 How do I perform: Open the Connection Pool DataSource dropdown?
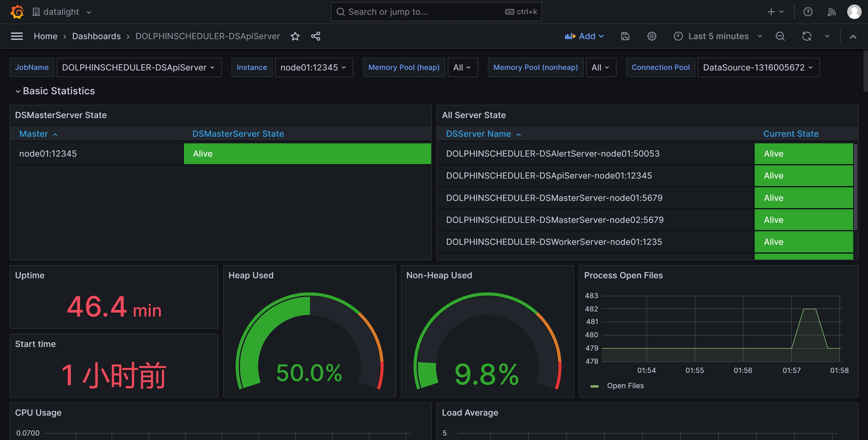coord(758,67)
